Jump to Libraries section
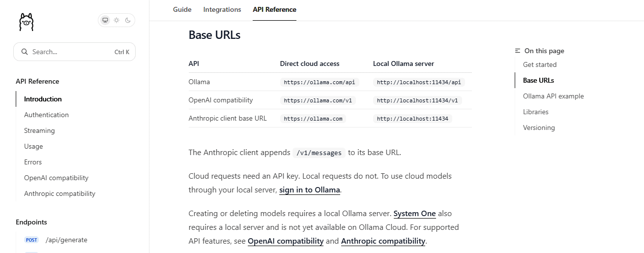 coord(536,112)
